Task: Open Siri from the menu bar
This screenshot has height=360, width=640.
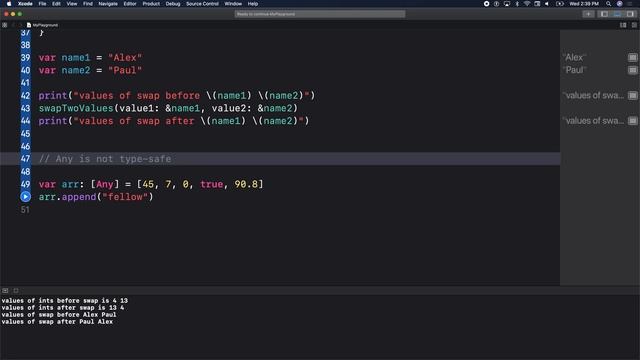Action: click(620, 4)
